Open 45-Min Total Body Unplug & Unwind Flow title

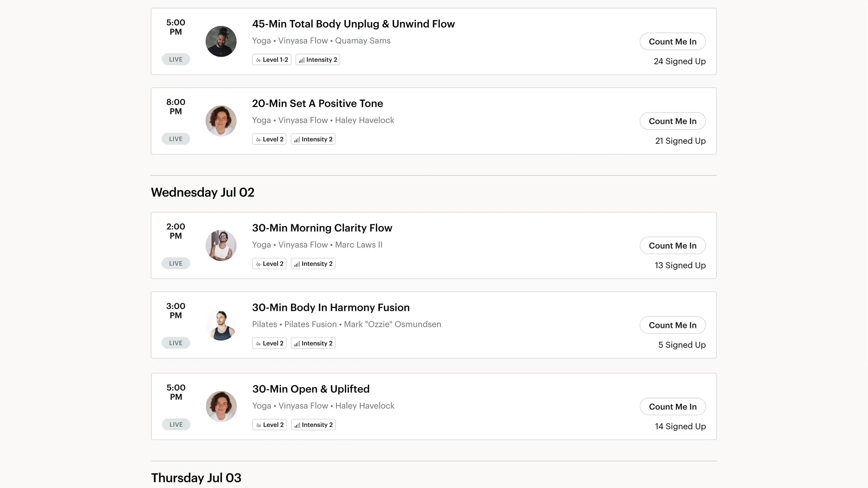coord(353,24)
